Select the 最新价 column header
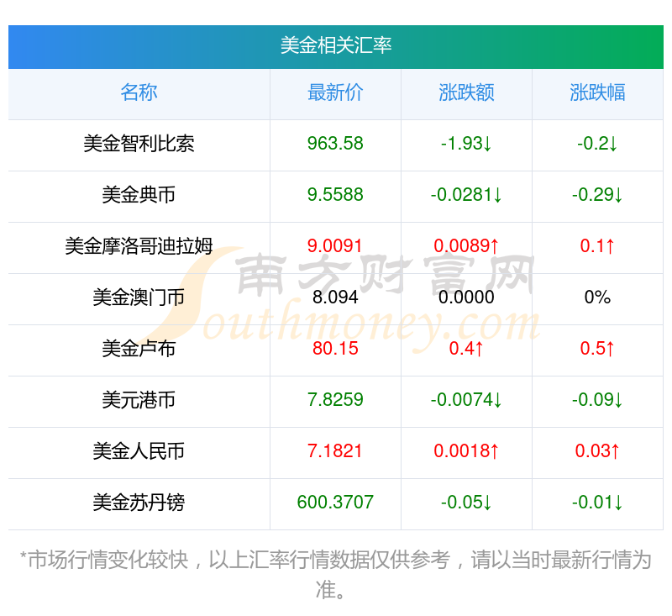 pyautogui.click(x=335, y=92)
